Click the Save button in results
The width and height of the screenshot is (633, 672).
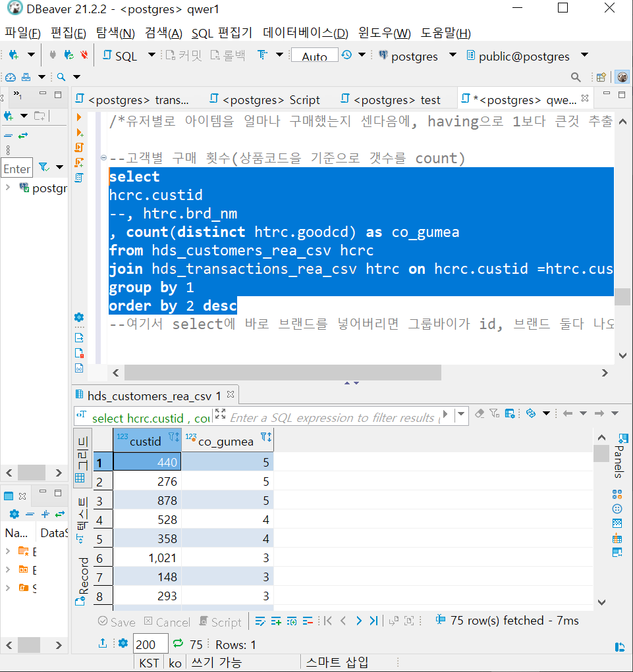point(117,622)
